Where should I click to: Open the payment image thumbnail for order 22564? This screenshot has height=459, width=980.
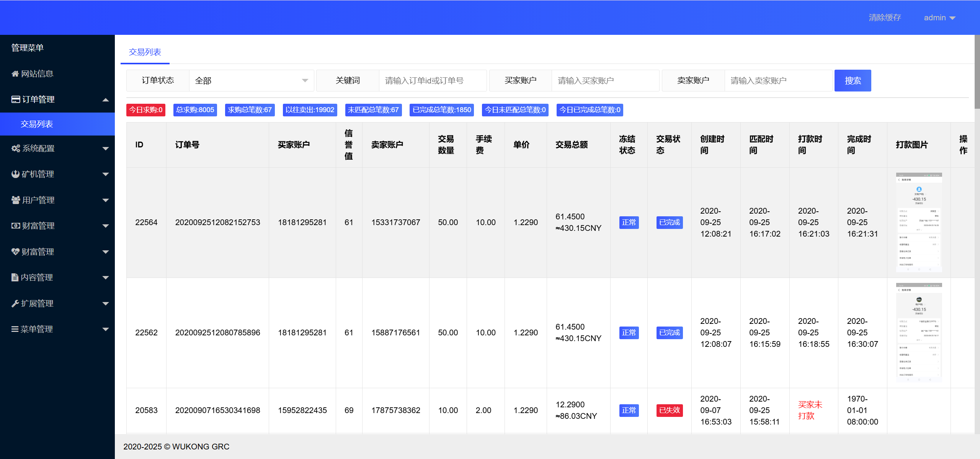click(918, 222)
